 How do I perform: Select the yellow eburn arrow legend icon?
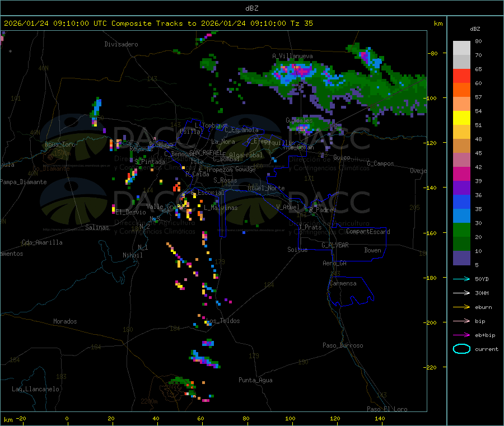(461, 307)
